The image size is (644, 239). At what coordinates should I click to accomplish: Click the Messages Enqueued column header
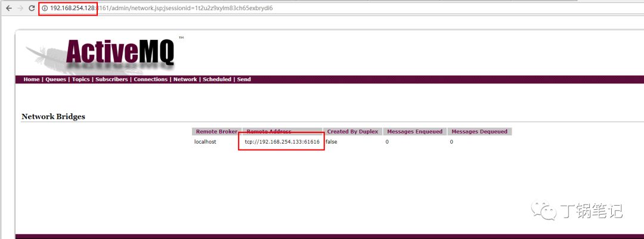(x=415, y=131)
